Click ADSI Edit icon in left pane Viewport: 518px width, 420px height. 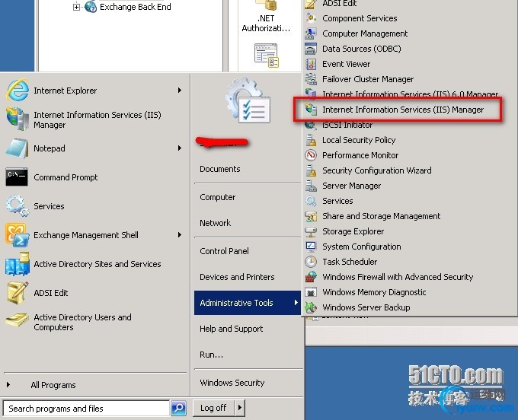(18, 293)
